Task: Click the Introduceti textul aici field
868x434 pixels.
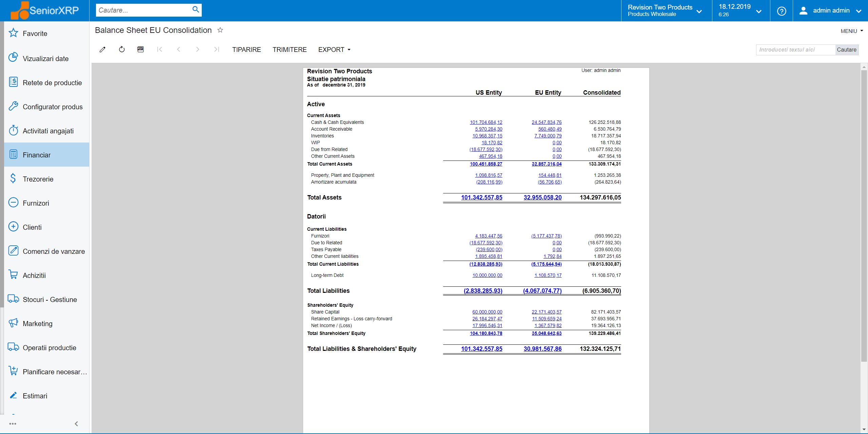Action: pos(795,50)
